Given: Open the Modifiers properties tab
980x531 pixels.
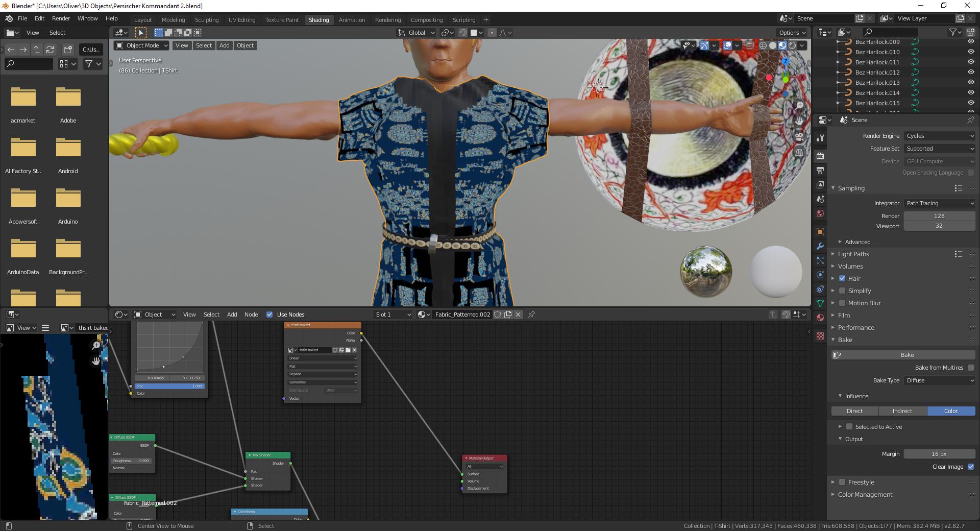Looking at the screenshot, I should click(x=820, y=246).
